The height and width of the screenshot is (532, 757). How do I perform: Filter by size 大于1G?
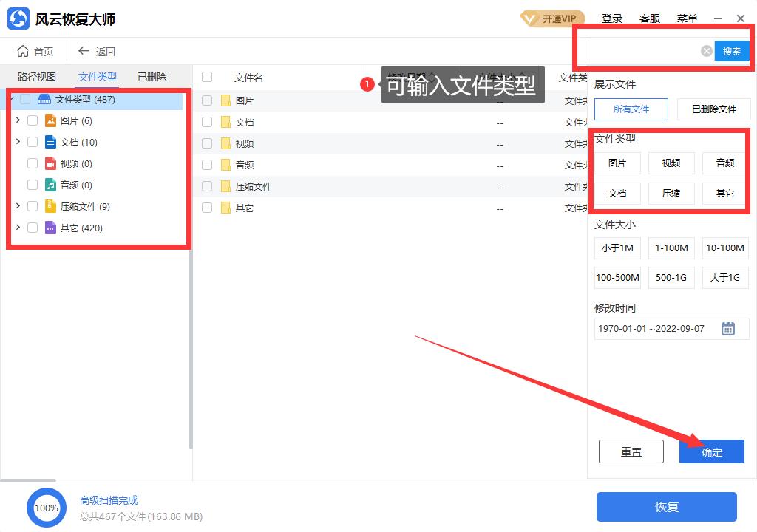click(x=725, y=278)
